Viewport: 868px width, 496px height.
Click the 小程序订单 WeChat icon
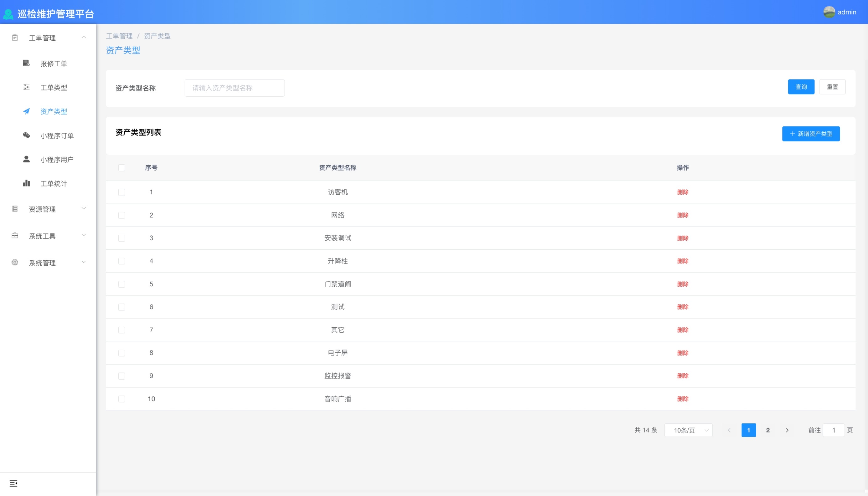point(26,135)
